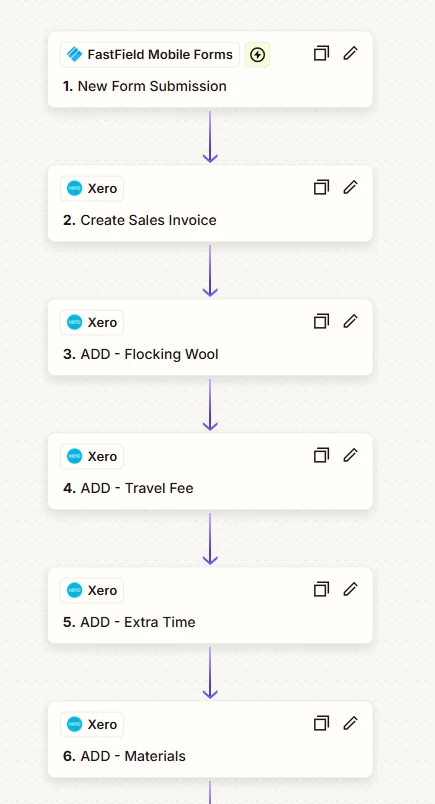
Task: Duplicate the New Form Submission step
Action: [x=321, y=53]
